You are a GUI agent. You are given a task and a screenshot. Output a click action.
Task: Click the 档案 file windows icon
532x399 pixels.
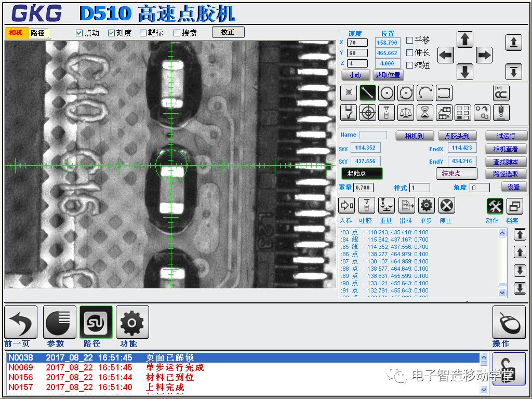click(x=515, y=206)
